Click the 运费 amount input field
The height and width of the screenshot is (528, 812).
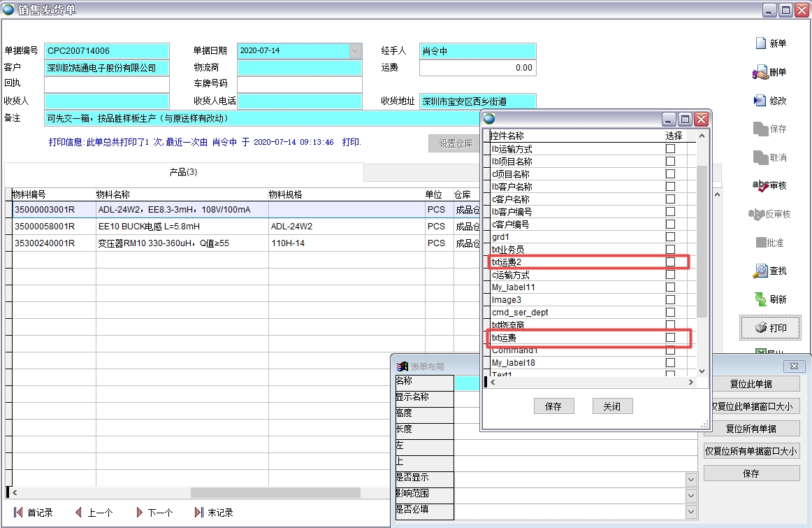pos(477,67)
